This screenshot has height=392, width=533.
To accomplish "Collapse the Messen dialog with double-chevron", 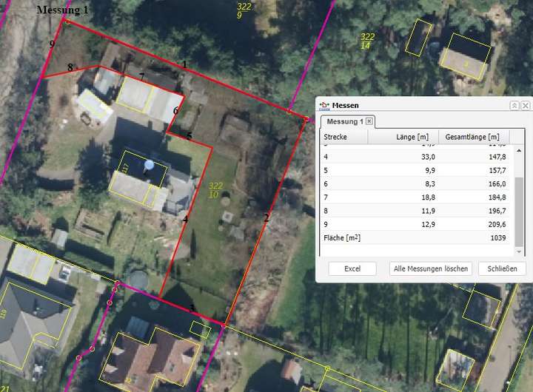I will click(x=514, y=106).
